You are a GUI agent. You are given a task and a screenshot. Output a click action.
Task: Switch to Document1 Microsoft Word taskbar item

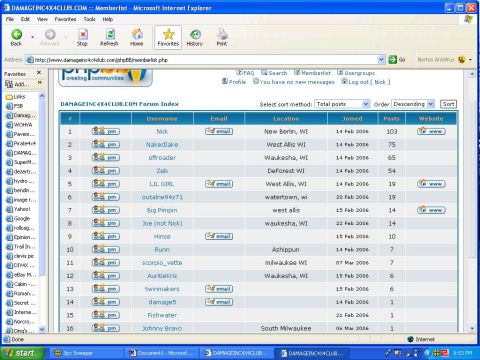(x=162, y=353)
